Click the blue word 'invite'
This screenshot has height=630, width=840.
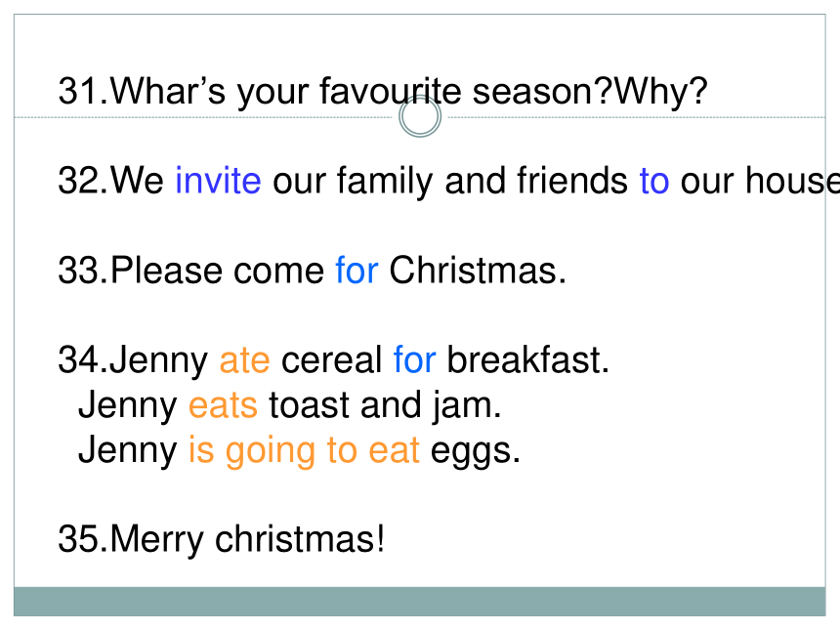pos(219,181)
